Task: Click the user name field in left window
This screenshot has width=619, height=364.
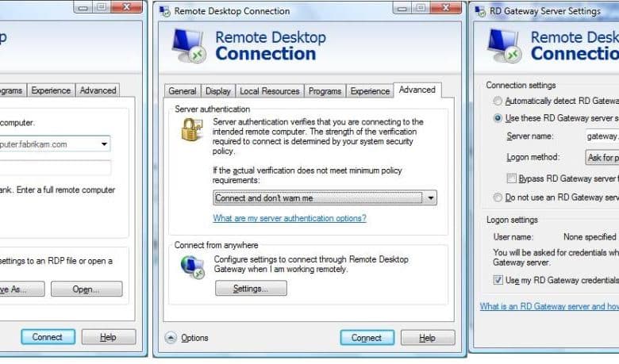Action: point(56,167)
